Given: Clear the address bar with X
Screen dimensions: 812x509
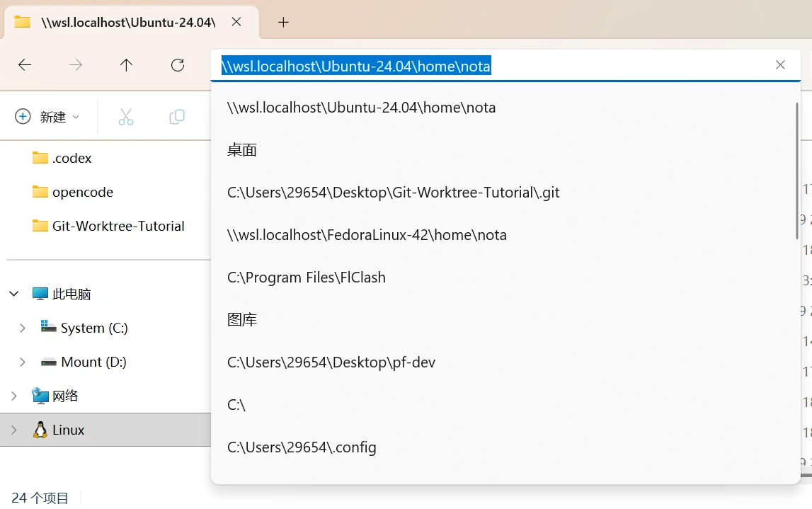Looking at the screenshot, I should tap(780, 65).
